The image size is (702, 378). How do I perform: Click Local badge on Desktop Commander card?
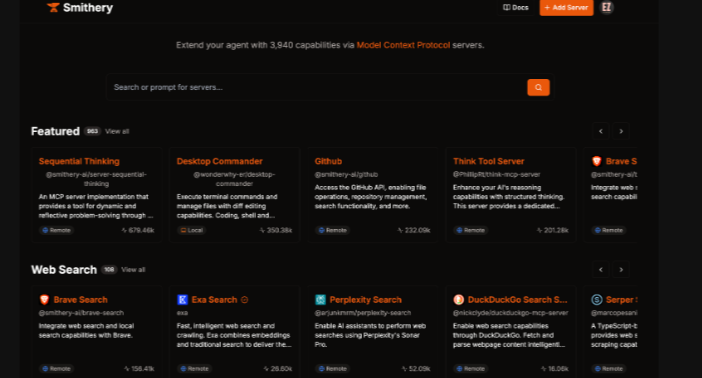(192, 230)
